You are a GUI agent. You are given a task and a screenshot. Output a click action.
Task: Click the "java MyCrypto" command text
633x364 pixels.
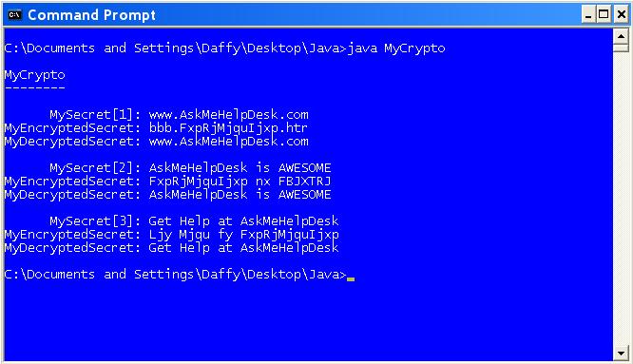pos(396,48)
